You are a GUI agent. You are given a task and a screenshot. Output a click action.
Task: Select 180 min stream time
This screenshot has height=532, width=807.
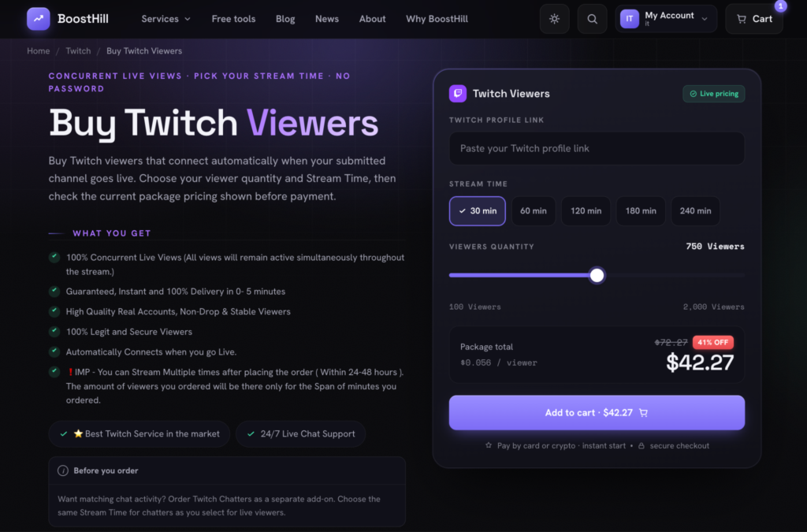(641, 211)
